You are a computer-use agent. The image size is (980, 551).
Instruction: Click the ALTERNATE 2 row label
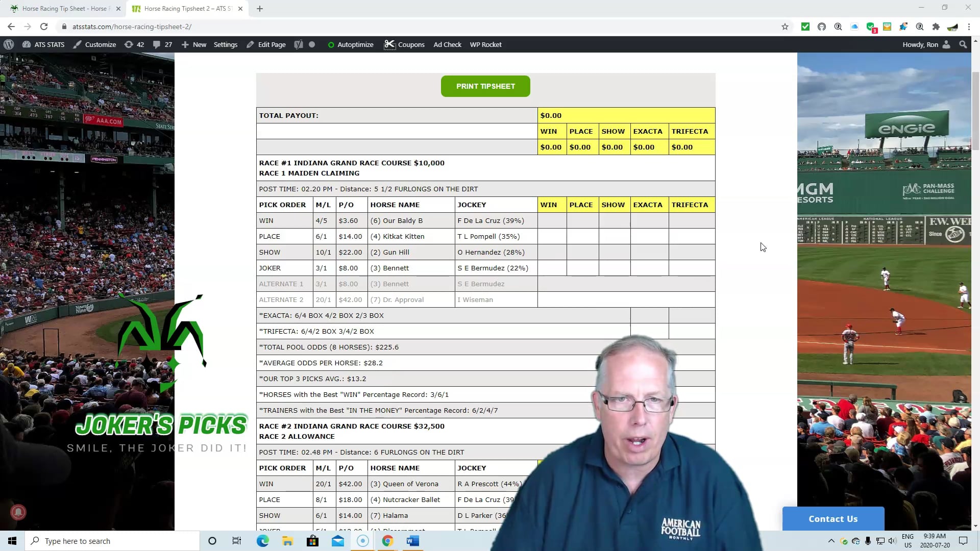coord(281,299)
